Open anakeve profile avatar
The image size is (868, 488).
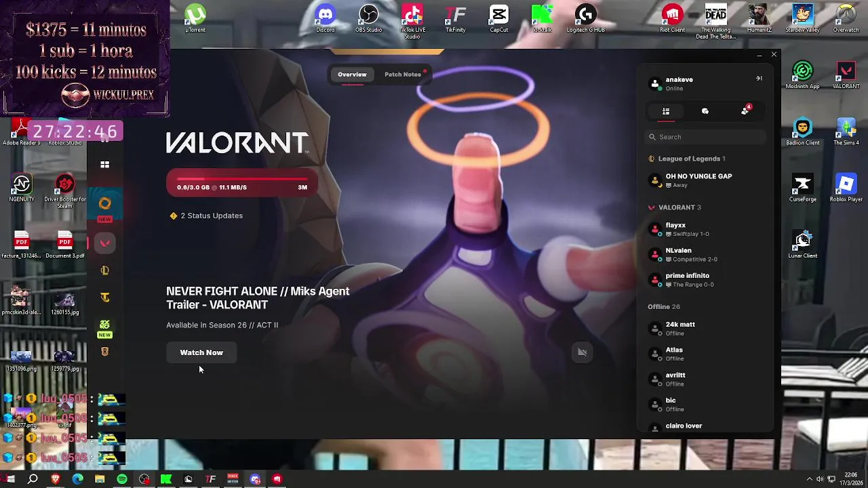pos(655,84)
